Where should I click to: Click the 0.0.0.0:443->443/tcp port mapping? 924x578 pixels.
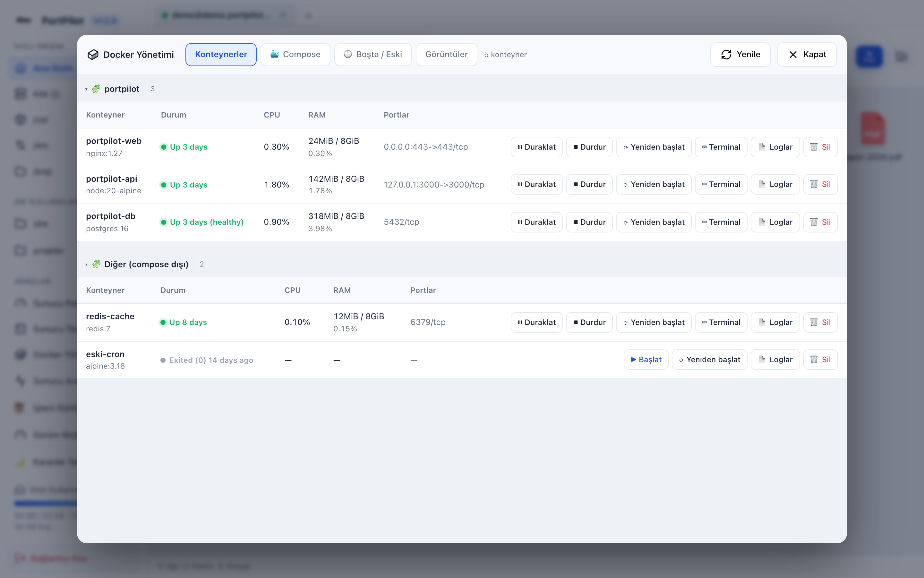coord(426,147)
